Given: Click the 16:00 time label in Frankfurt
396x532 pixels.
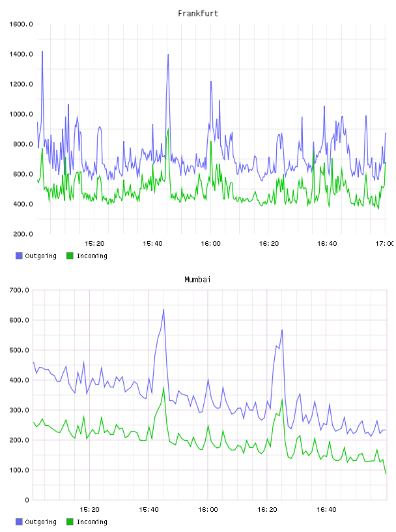Looking at the screenshot, I should click(210, 244).
